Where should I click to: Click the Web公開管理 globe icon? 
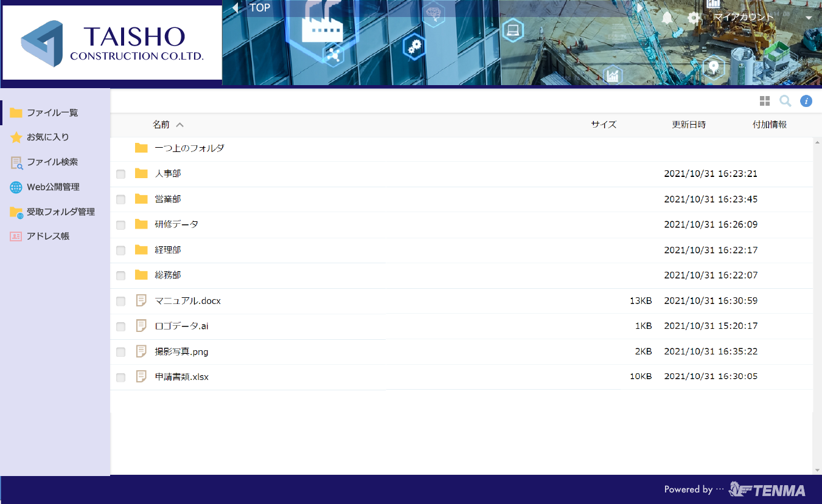pos(16,187)
